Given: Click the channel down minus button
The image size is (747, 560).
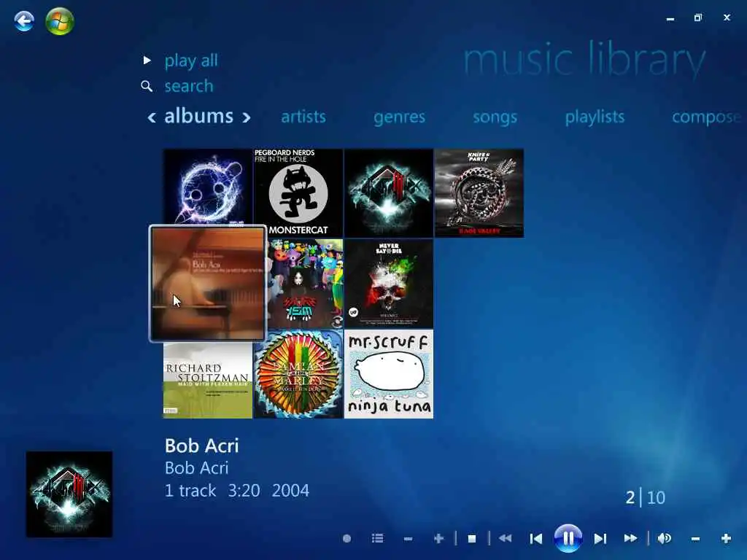Looking at the screenshot, I should [408, 539].
